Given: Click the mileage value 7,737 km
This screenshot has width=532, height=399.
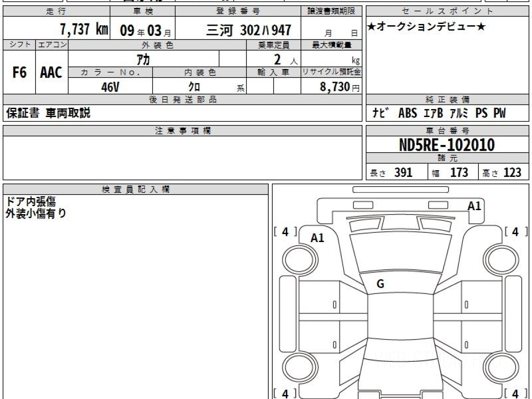Looking at the screenshot, I should click(x=84, y=30).
